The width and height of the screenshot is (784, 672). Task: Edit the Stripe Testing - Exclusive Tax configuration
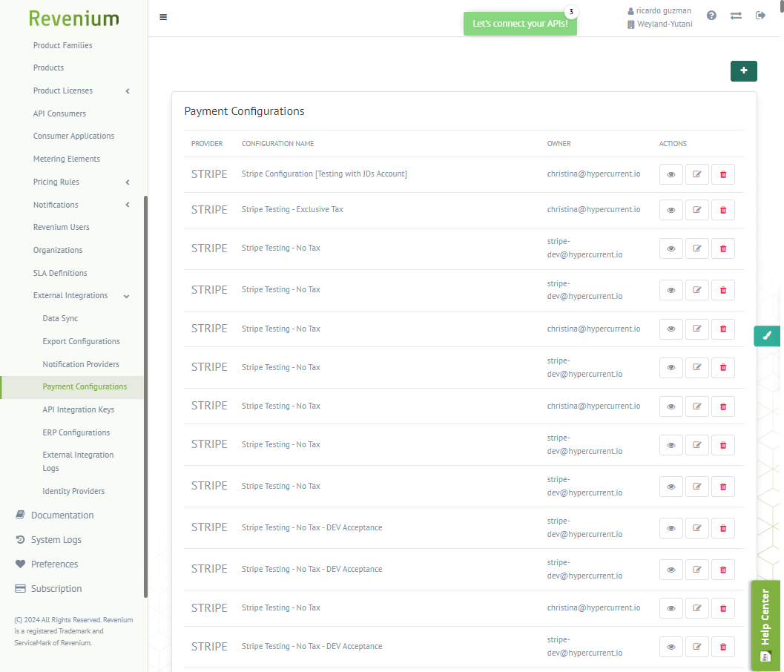click(x=696, y=210)
